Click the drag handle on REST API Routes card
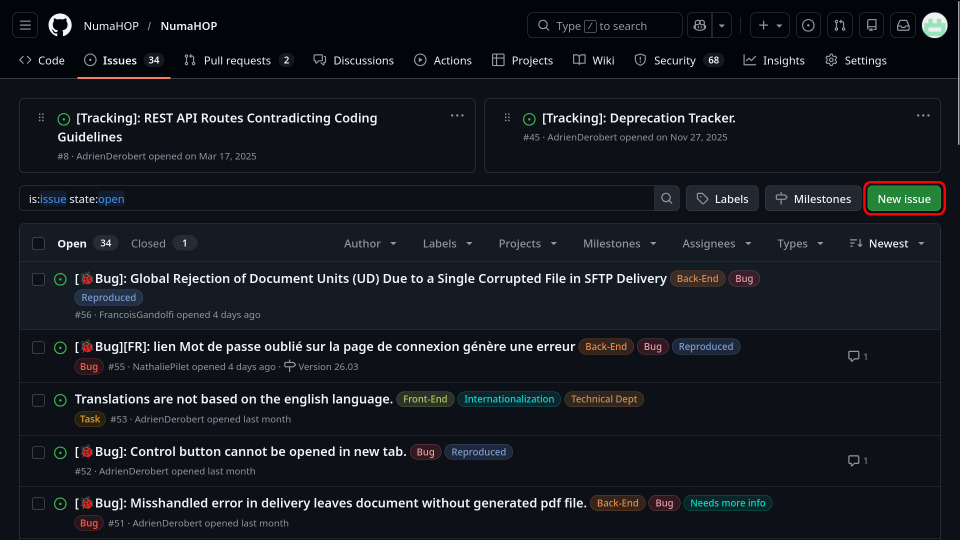 coord(41,118)
